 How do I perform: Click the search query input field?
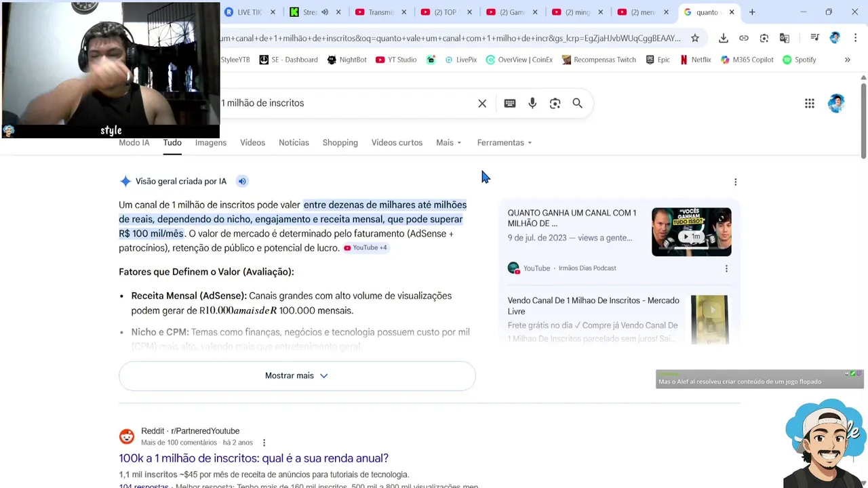pyautogui.click(x=346, y=103)
